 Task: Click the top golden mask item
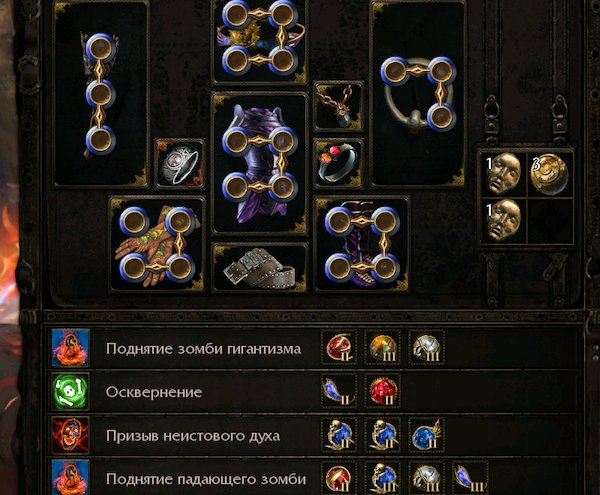(x=504, y=173)
